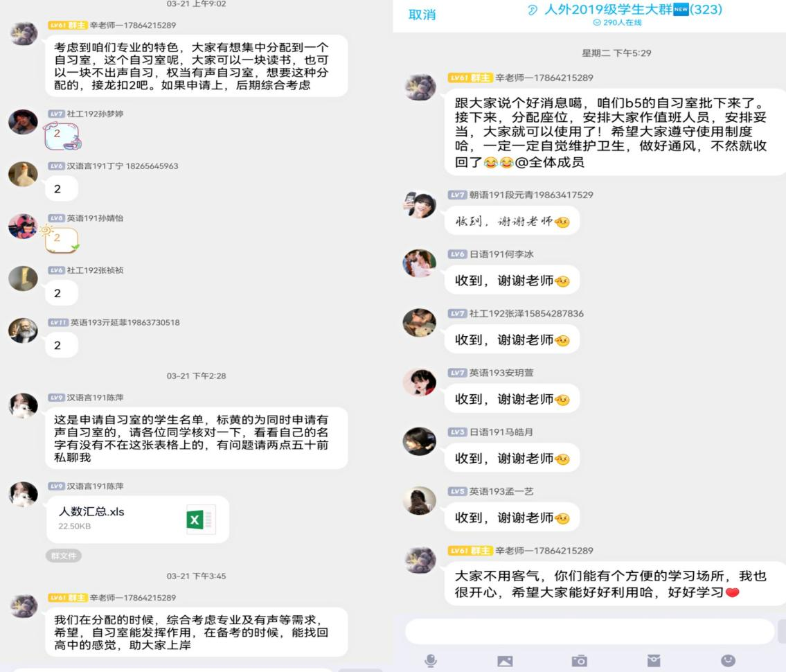Screen dimensions: 786x672
Task: Tap the 取消 cancel button
Action: click(422, 15)
